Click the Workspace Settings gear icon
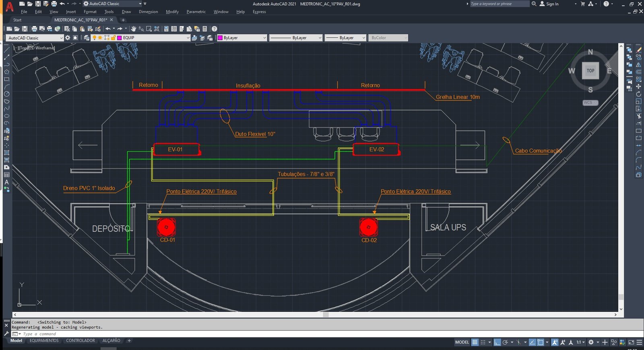Viewport: 644px width, 350px height. click(x=68, y=38)
